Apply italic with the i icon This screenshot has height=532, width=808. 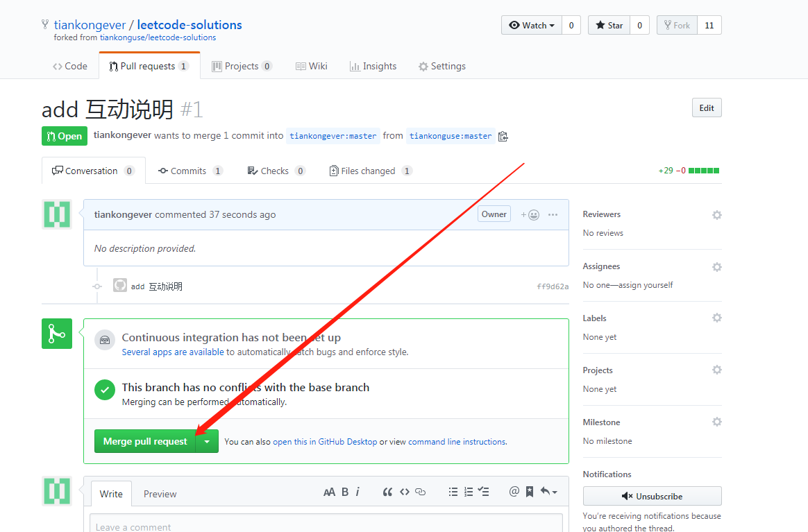coord(357,492)
